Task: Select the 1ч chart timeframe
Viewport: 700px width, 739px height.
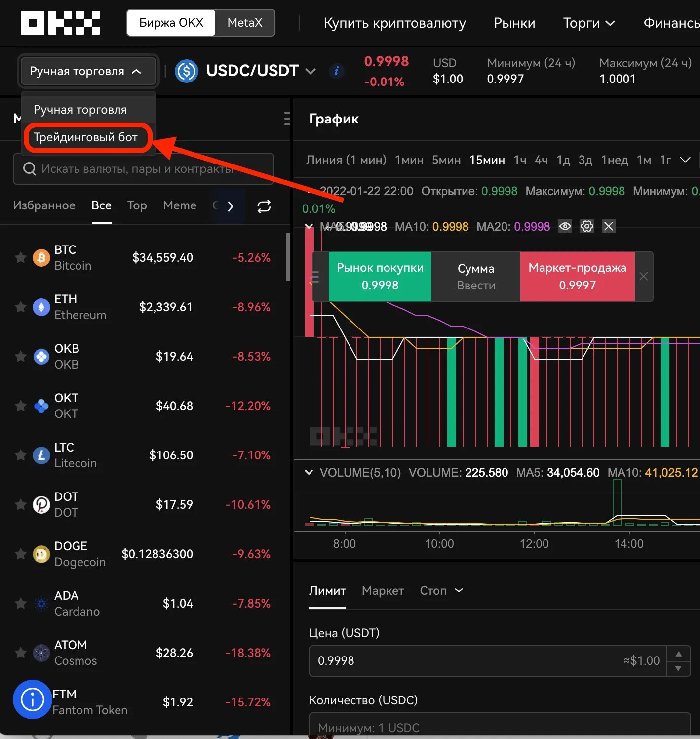Action: [x=520, y=160]
